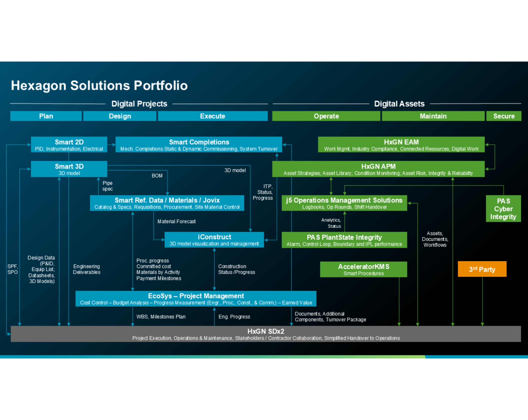Click the Analytics, Status label
This screenshot has height=420, width=528.
pyautogui.click(x=331, y=223)
